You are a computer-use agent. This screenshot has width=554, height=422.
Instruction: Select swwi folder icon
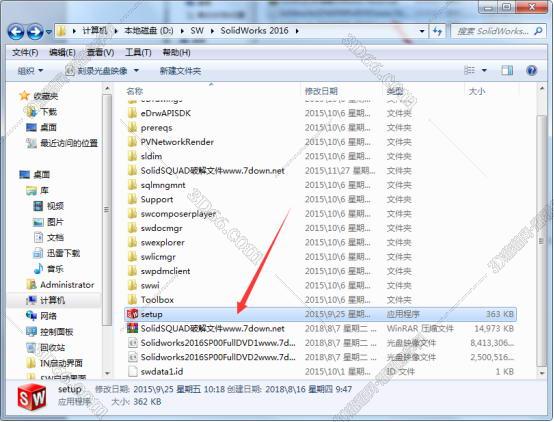tap(132, 285)
